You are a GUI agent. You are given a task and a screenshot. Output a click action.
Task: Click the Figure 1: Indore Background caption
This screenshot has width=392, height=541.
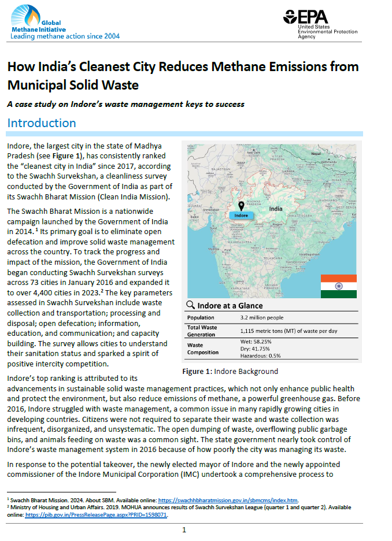pyautogui.click(x=230, y=371)
